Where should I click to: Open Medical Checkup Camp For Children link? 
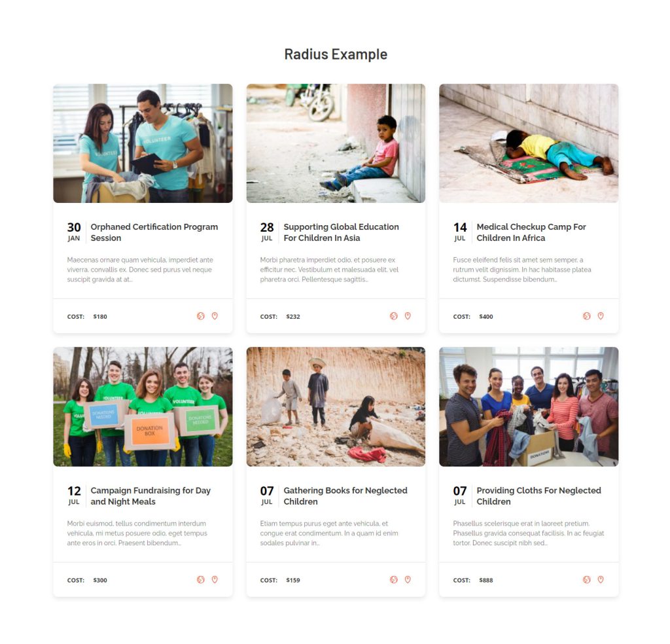pyautogui.click(x=531, y=232)
